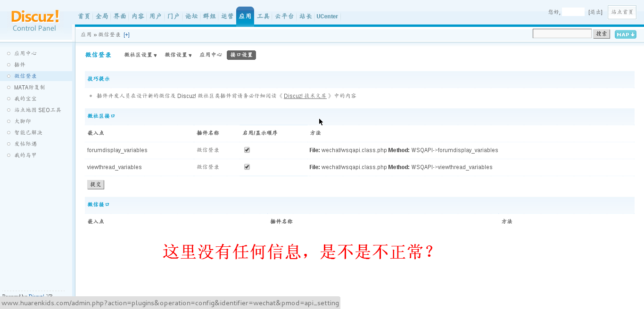Toggle checkbox for viewthread_variables row
Viewport: 644px width, 309px height.
pyautogui.click(x=247, y=167)
